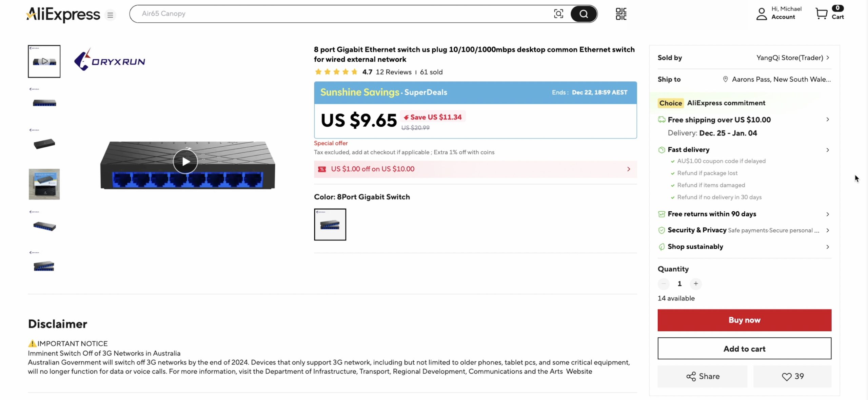Select the packaging box photo thumbnail
This screenshot has height=400, width=868.
pyautogui.click(x=44, y=184)
